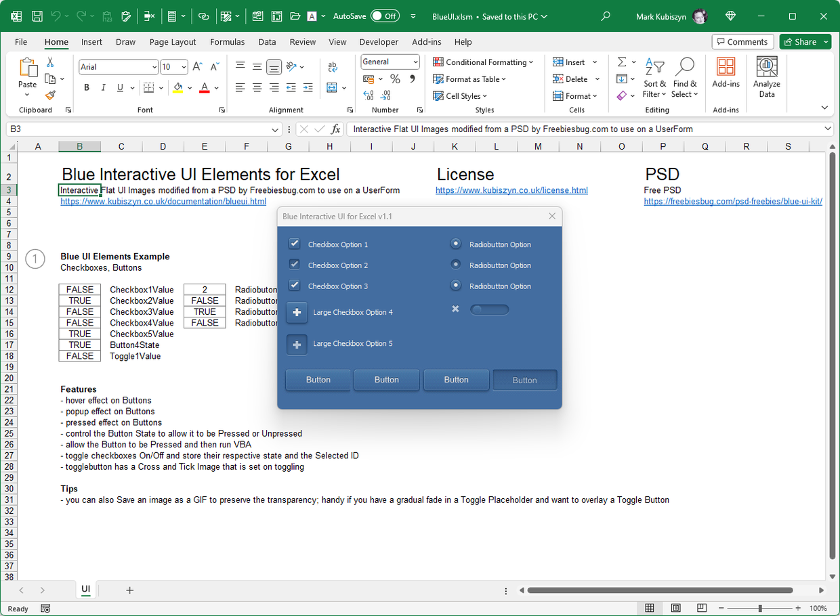Apply Percent Style number format
The image size is (840, 616).
tap(395, 79)
